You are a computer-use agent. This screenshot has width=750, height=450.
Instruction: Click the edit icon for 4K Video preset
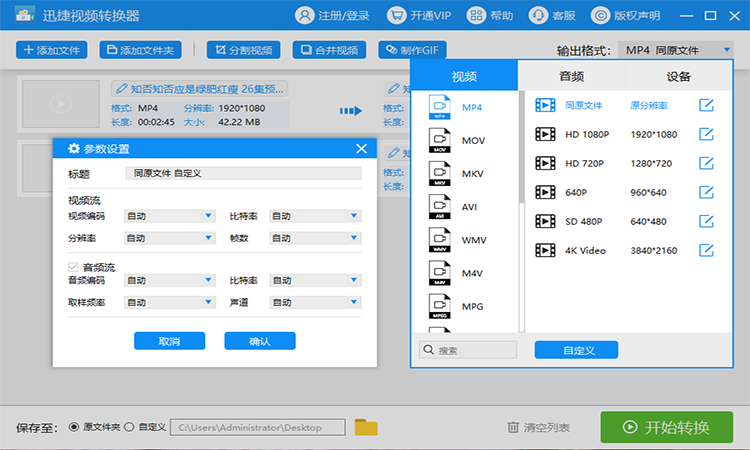click(706, 250)
